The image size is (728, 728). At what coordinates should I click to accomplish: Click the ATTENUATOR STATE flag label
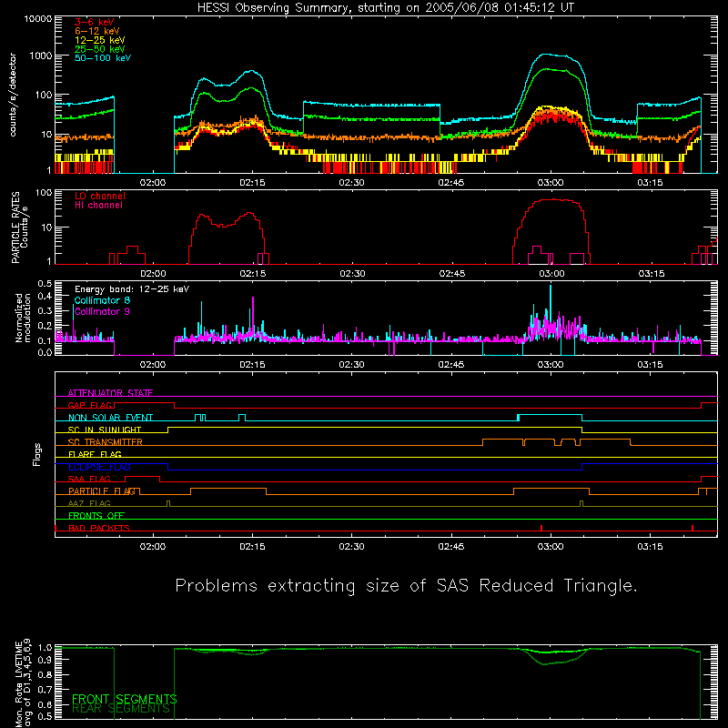tap(110, 393)
